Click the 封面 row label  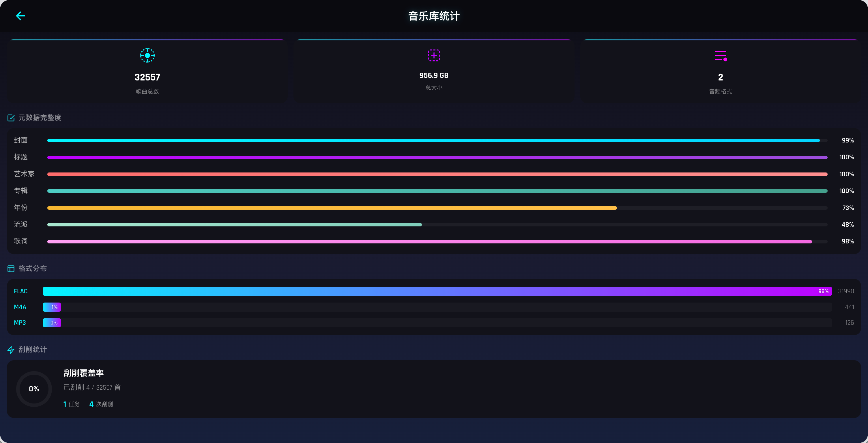click(x=21, y=140)
